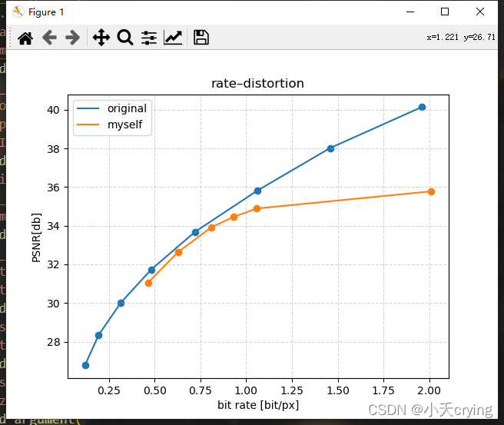The width and height of the screenshot is (504, 425).
Task: Activate the Zoom to rectangle magnifier
Action: (x=125, y=38)
